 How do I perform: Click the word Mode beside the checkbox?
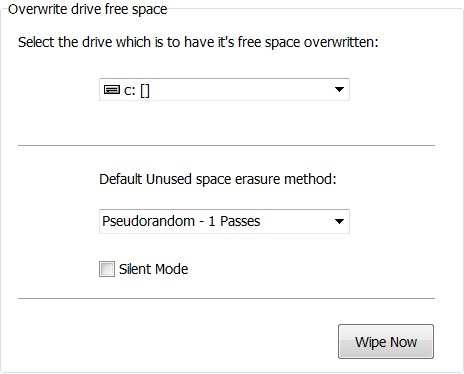pyautogui.click(x=171, y=269)
